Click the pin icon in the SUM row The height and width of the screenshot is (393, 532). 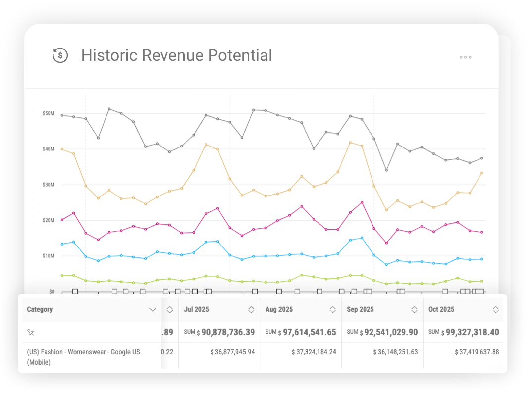click(x=30, y=332)
